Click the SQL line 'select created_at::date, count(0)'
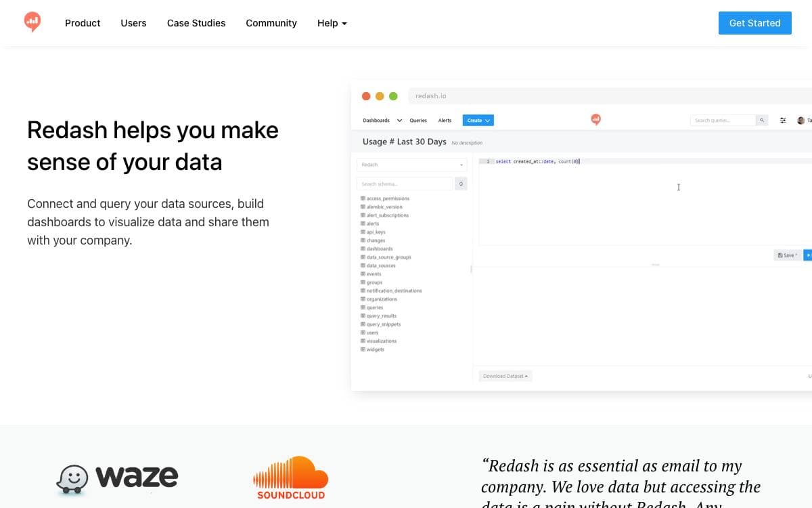This screenshot has height=508, width=812. (x=537, y=161)
